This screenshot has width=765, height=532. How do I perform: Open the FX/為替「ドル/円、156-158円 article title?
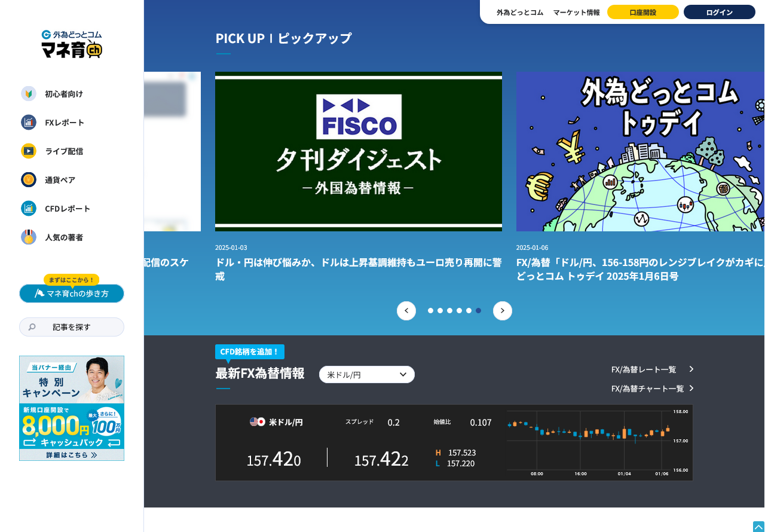[x=641, y=270]
